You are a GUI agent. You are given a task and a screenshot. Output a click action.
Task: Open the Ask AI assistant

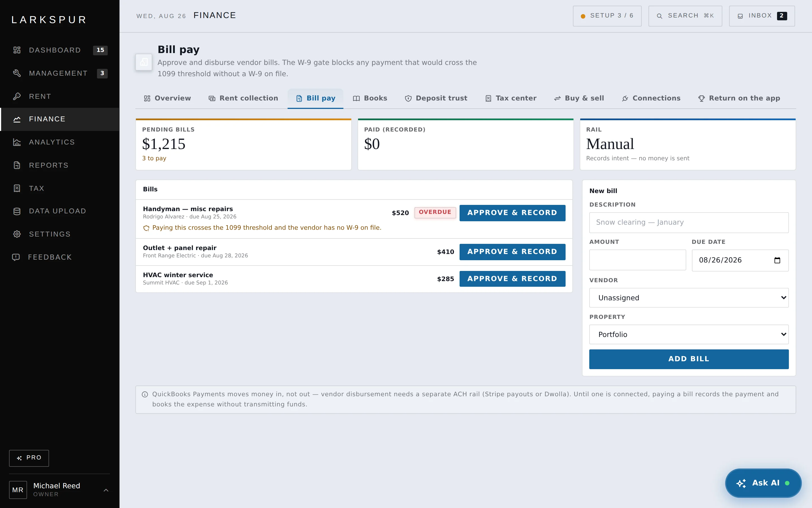click(763, 483)
